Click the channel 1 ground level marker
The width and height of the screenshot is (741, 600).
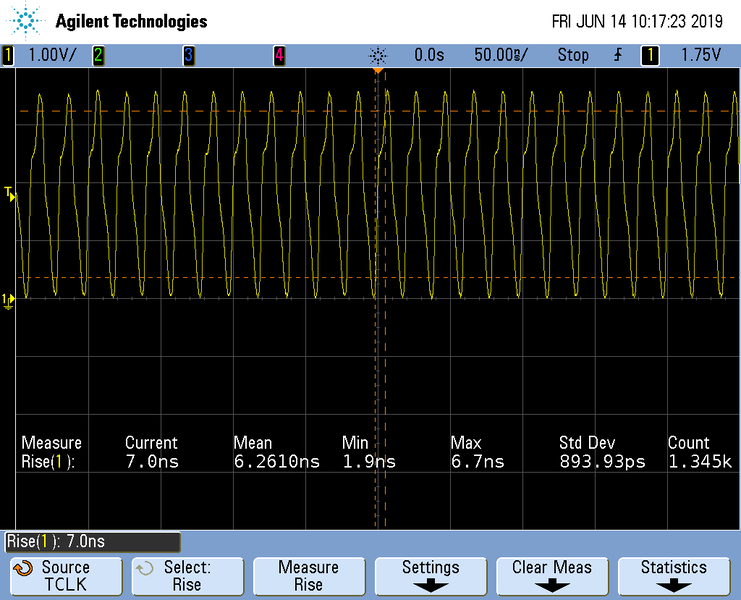tap(9, 299)
